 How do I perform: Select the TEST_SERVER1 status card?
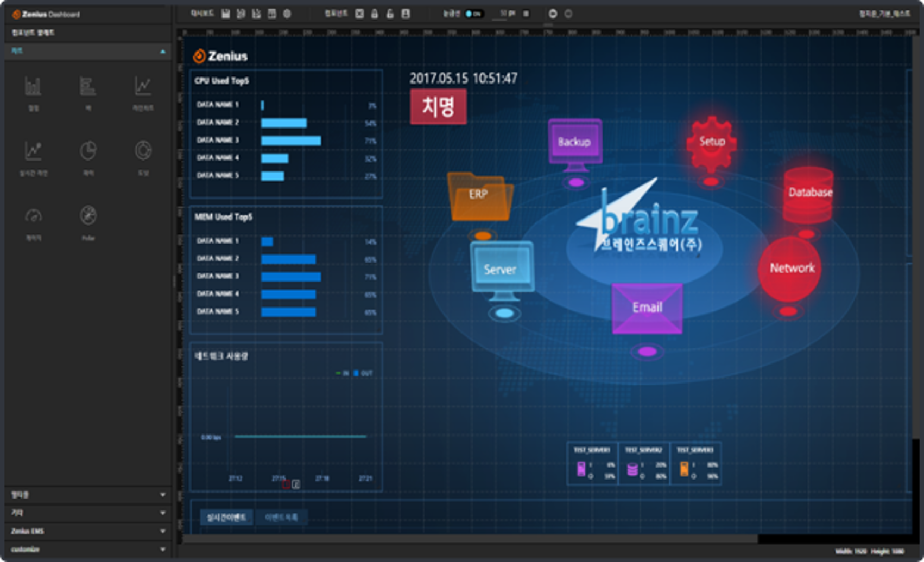coord(592,464)
